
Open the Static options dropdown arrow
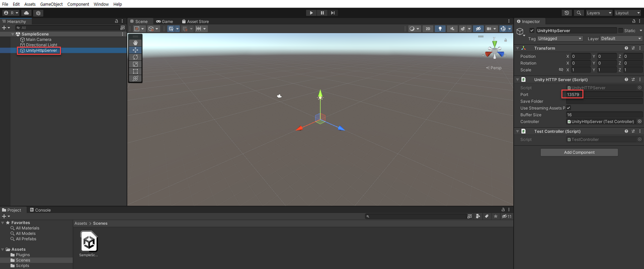click(x=640, y=31)
